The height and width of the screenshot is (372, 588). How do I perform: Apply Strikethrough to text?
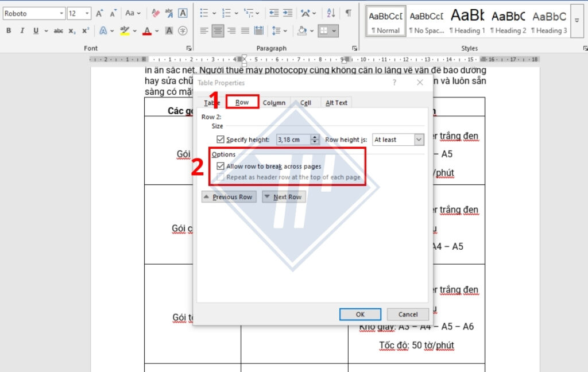[58, 31]
